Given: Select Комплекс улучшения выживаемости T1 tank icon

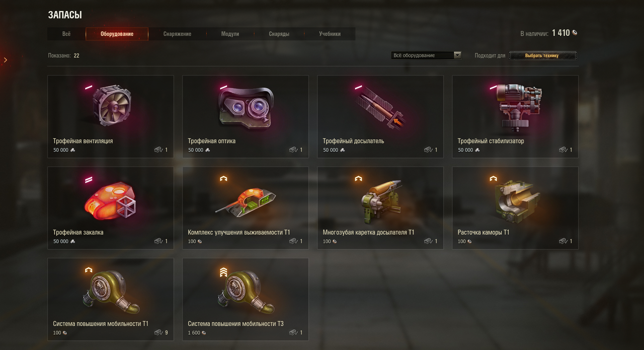Looking at the screenshot, I should coord(245,201).
